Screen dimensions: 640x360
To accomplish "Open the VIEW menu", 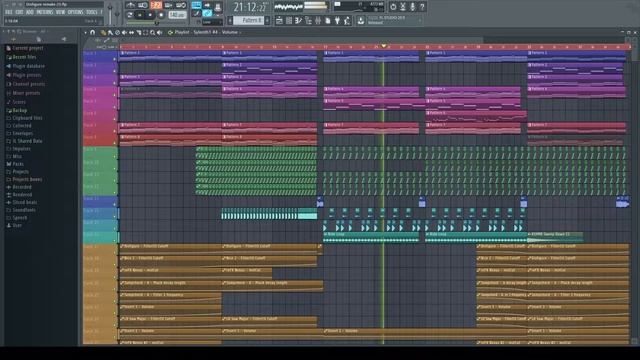I will pyautogui.click(x=60, y=12).
